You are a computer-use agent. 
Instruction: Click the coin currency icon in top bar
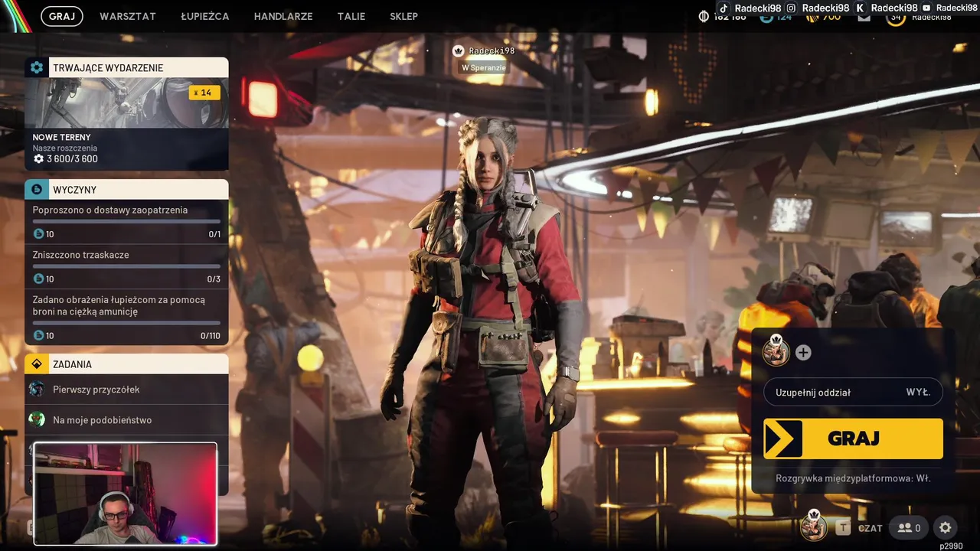704,17
